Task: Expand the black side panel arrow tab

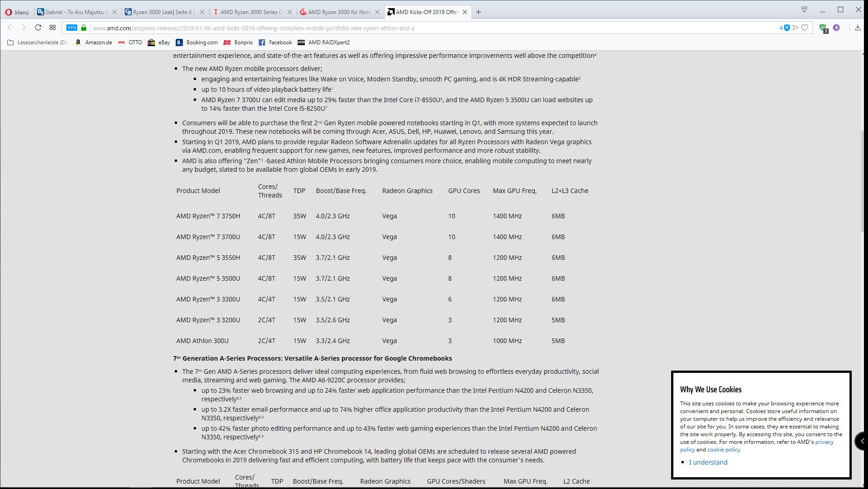Action: pyautogui.click(x=861, y=441)
